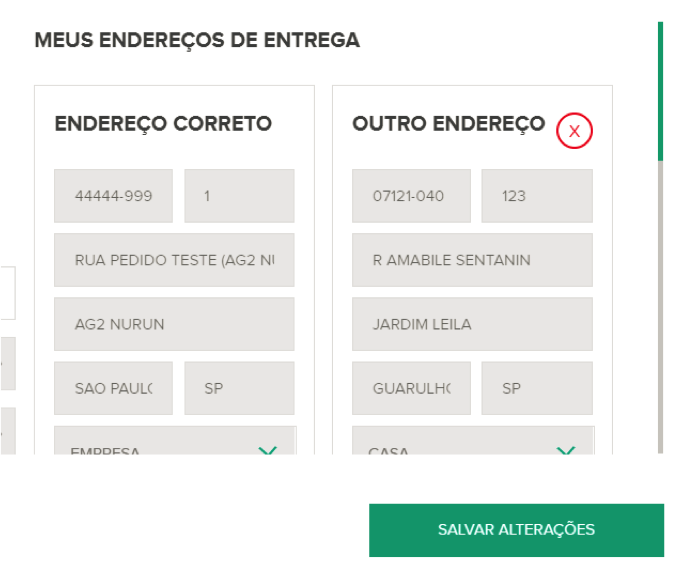Viewport: 700px width, 573px height.
Task: Click Salvar Alterações button
Action: tap(517, 530)
